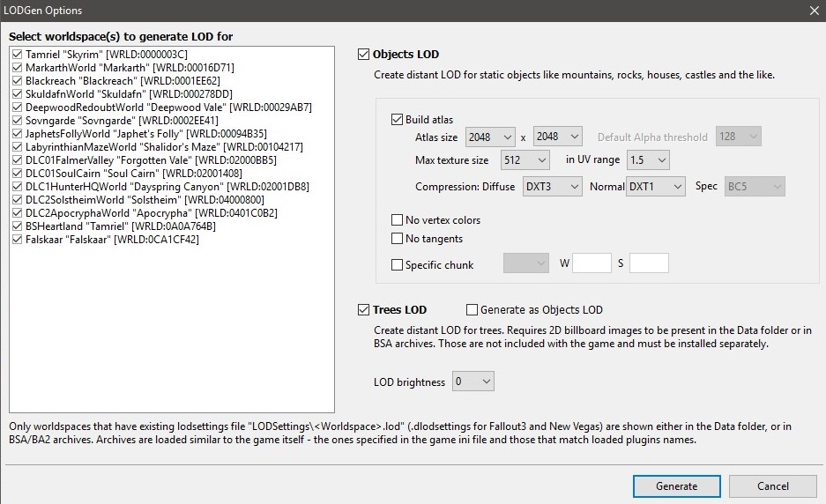Image resolution: width=826 pixels, height=504 pixels.
Task: Click the 'LOD brightness' label
Action: click(x=409, y=382)
